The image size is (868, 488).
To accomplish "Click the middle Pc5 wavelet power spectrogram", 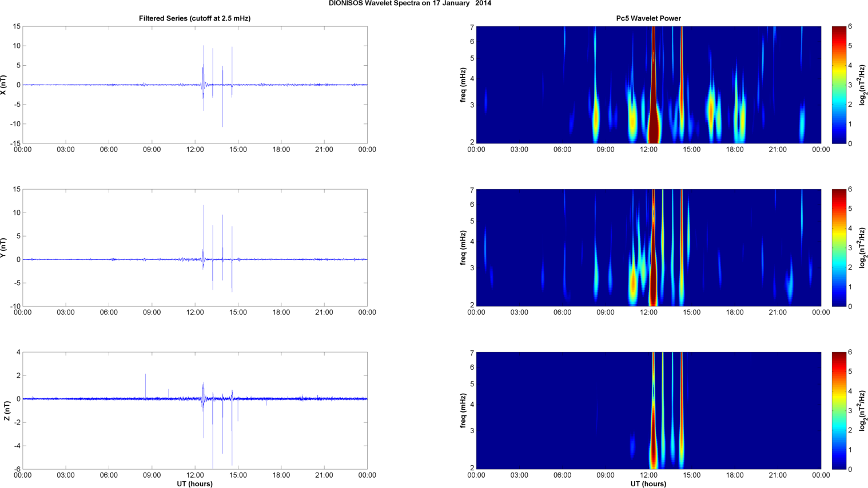I will 648,247.
